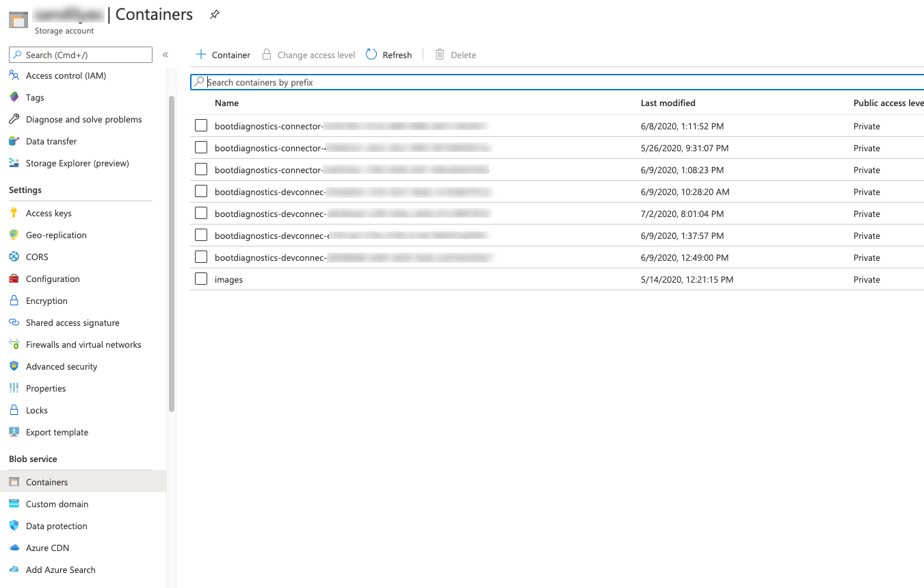Click the Encryption padlock icon
Viewport: 924px width, 588px height.
click(14, 301)
